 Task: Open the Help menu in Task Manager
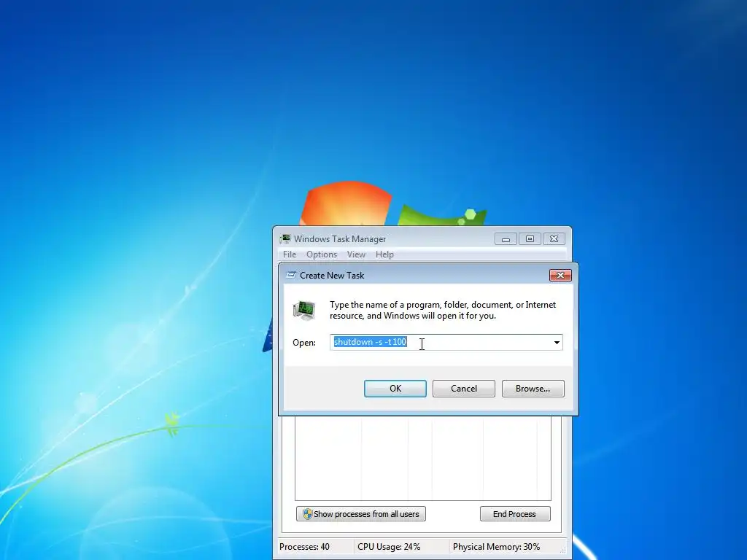tap(384, 254)
